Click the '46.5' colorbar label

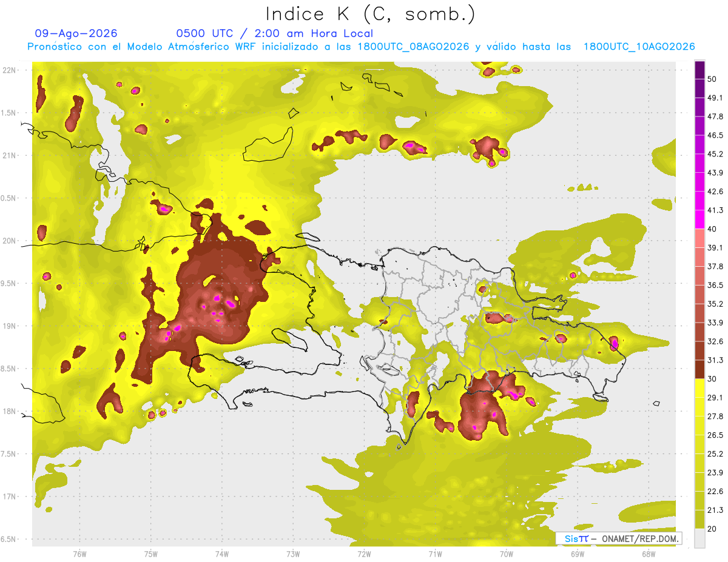click(715, 135)
